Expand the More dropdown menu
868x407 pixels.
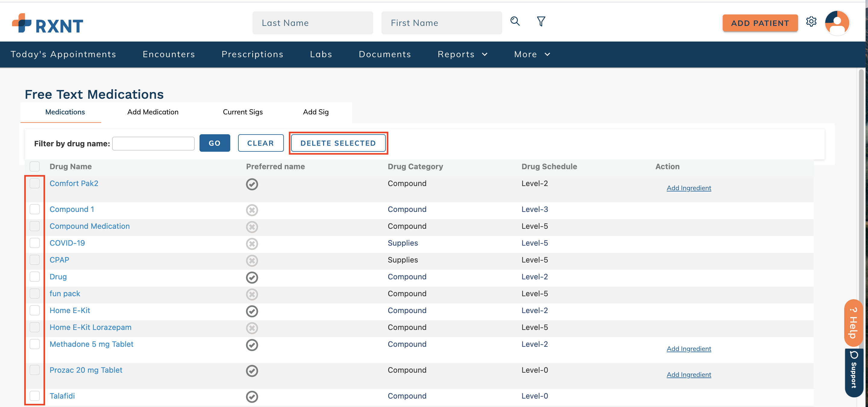click(532, 54)
